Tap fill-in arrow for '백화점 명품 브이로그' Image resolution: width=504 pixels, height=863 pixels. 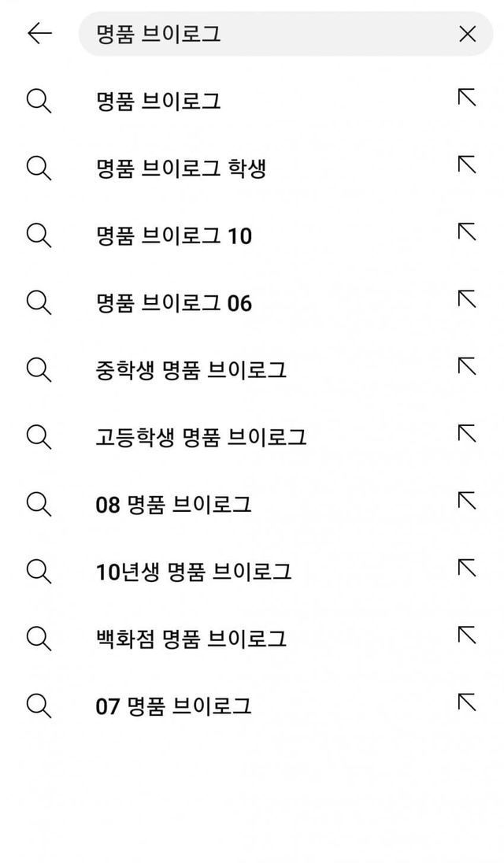click(467, 635)
